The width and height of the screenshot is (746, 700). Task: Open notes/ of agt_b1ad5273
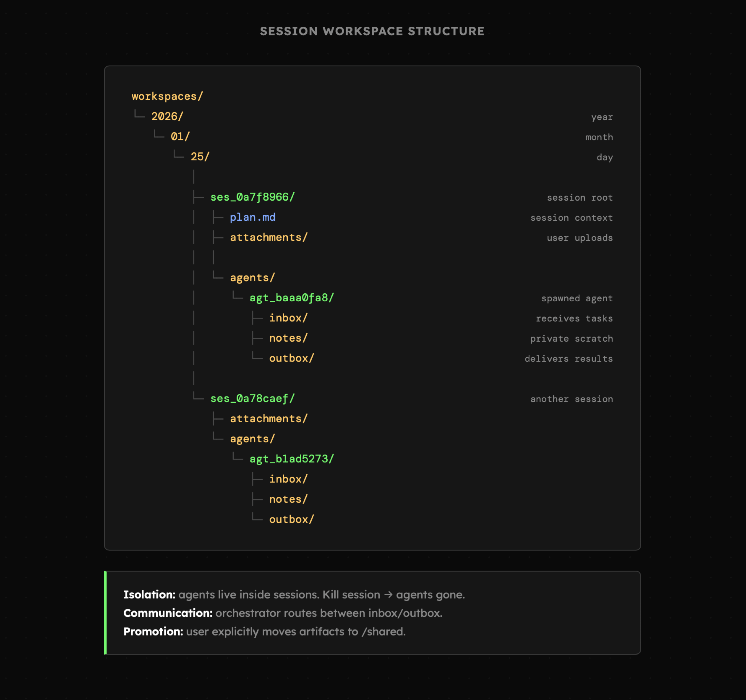(x=288, y=499)
